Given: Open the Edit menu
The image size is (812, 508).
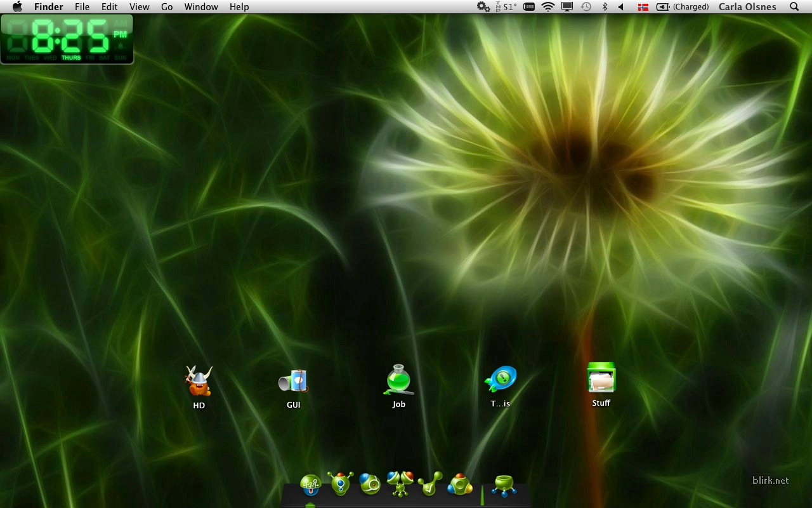Looking at the screenshot, I should 110,7.
